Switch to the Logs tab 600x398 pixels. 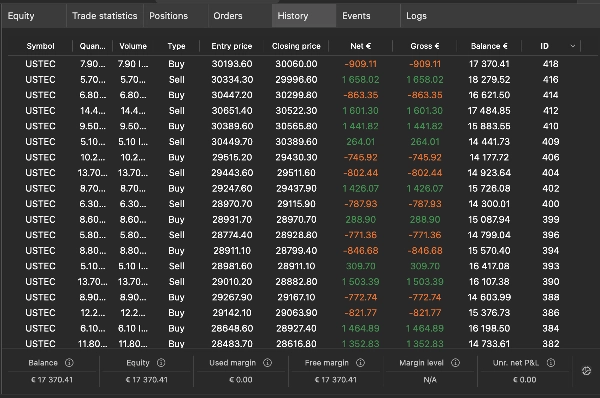[416, 16]
